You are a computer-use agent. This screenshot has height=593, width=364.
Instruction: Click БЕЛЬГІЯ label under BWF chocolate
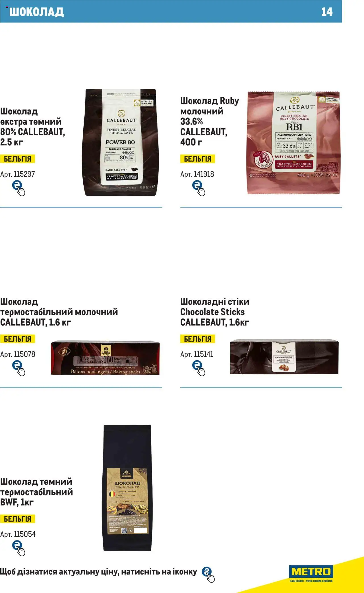17,519
